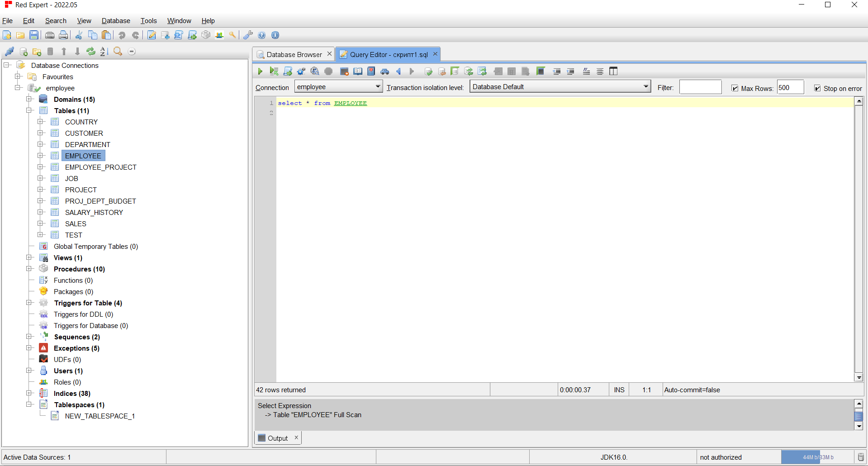Click the Rollback transaction icon

click(x=442, y=71)
